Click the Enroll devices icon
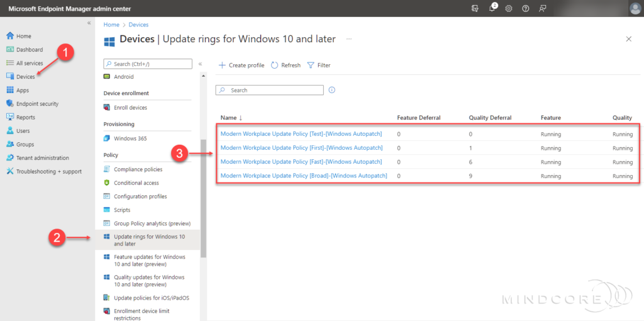 pos(107,108)
